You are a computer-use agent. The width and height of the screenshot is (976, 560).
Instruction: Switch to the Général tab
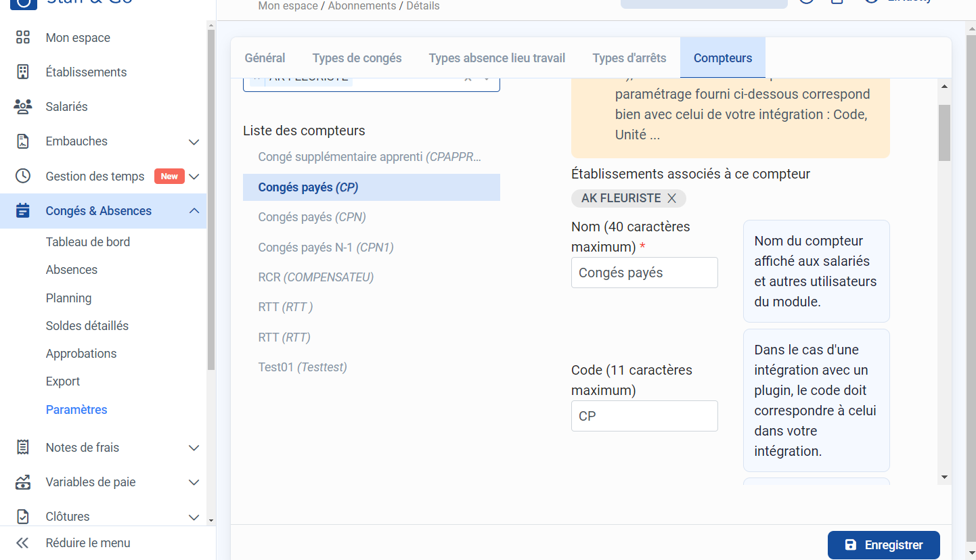click(x=265, y=58)
